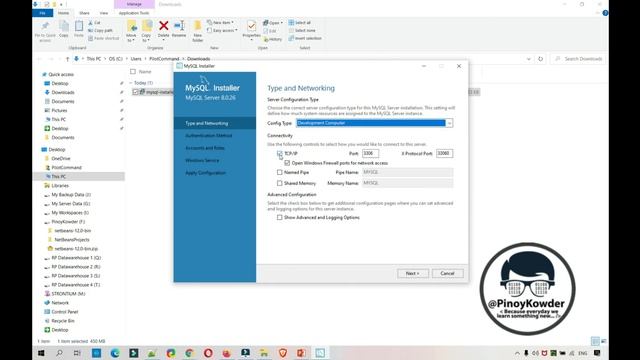Click the Cut scissors icon
Image resolution: width=640 pixels, height=360 pixels.
click(x=91, y=23)
